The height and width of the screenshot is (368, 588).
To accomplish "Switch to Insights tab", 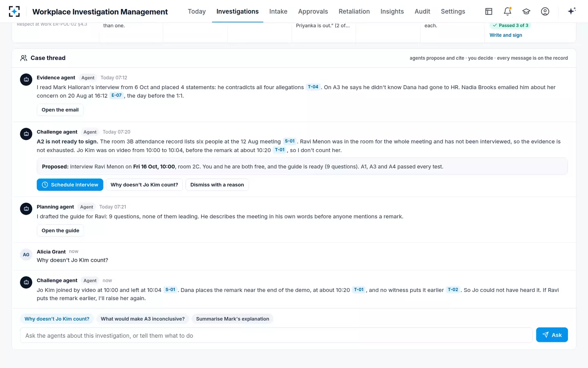I will pyautogui.click(x=392, y=11).
